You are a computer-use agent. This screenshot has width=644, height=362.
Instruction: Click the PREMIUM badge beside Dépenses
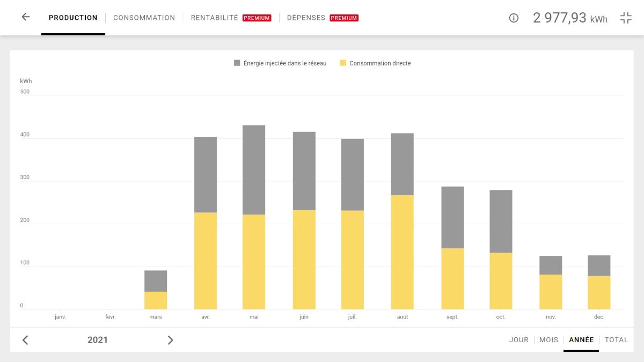(344, 18)
